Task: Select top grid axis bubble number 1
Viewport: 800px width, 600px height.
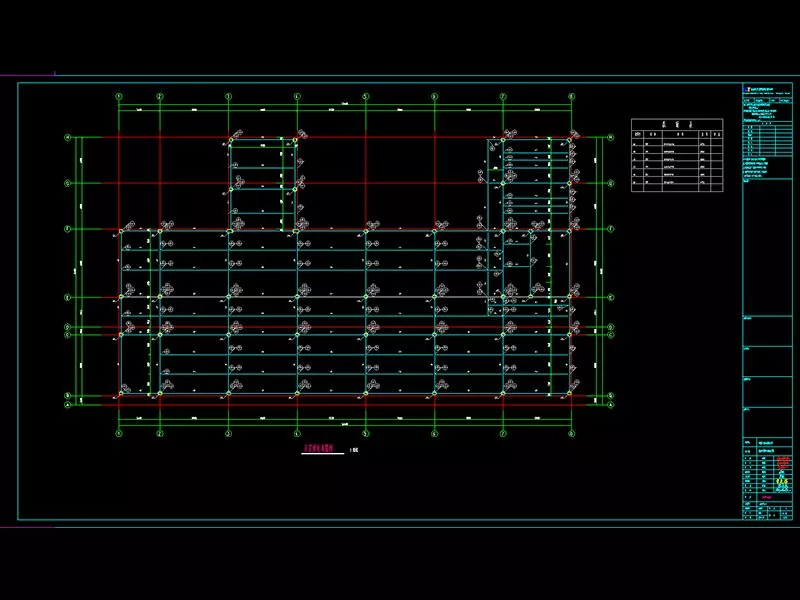Action: (x=119, y=96)
